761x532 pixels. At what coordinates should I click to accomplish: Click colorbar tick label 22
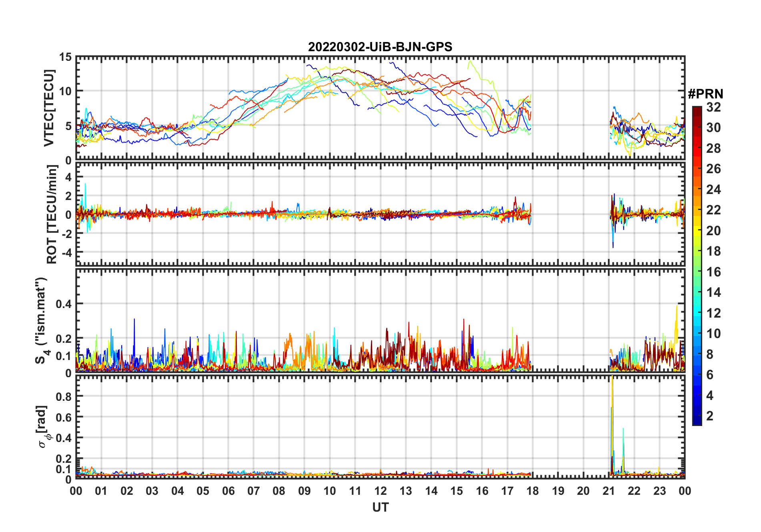click(713, 210)
